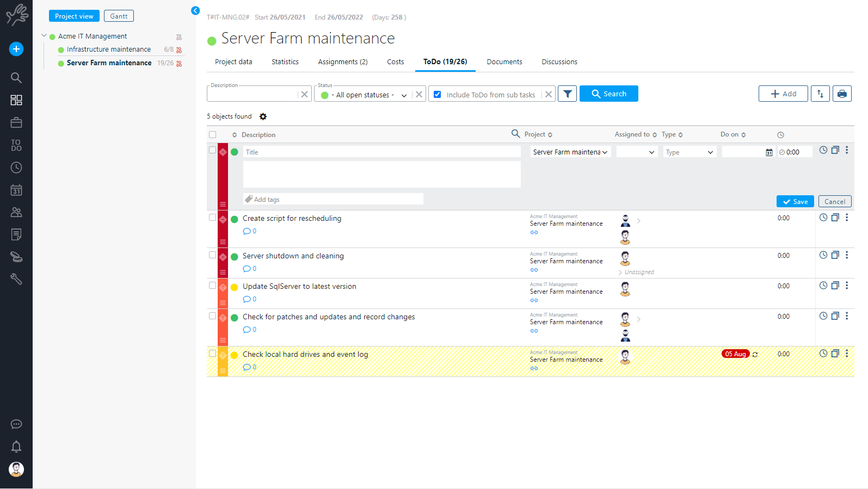Click the filter funnel icon
868x489 pixels.
(567, 94)
